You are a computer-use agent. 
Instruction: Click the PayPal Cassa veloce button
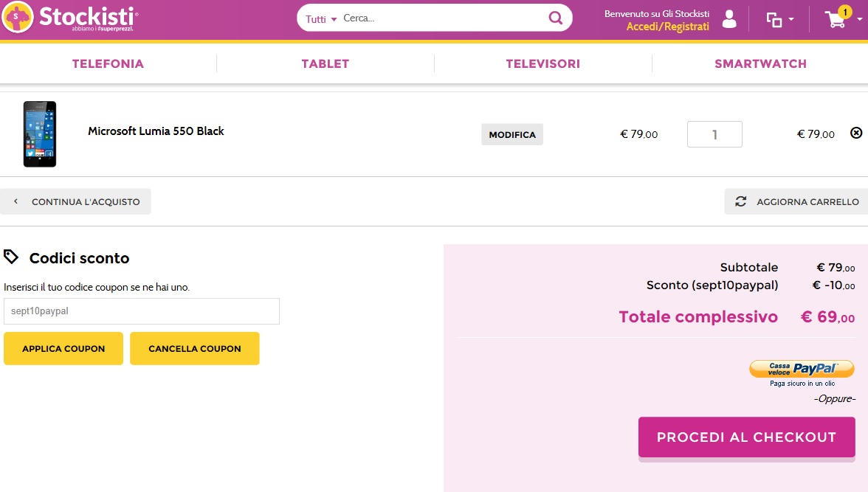click(802, 369)
